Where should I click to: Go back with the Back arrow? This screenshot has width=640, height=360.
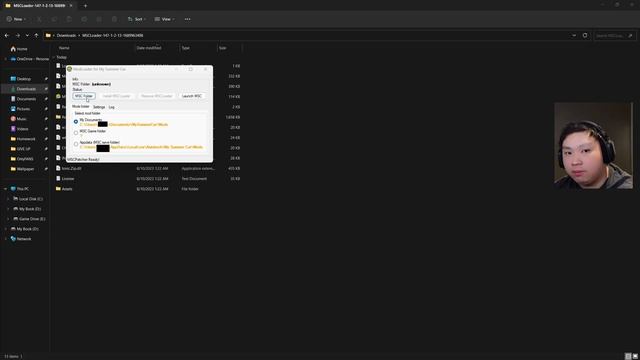click(7, 36)
